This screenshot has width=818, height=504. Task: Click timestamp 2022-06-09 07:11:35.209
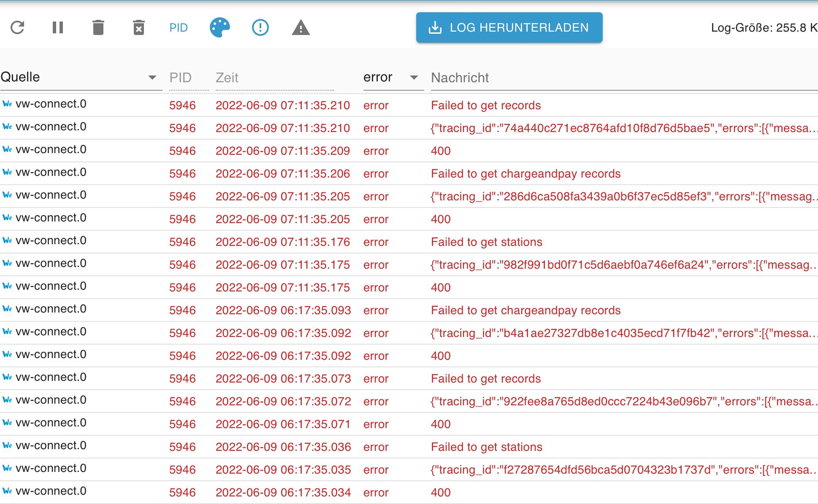(x=283, y=151)
